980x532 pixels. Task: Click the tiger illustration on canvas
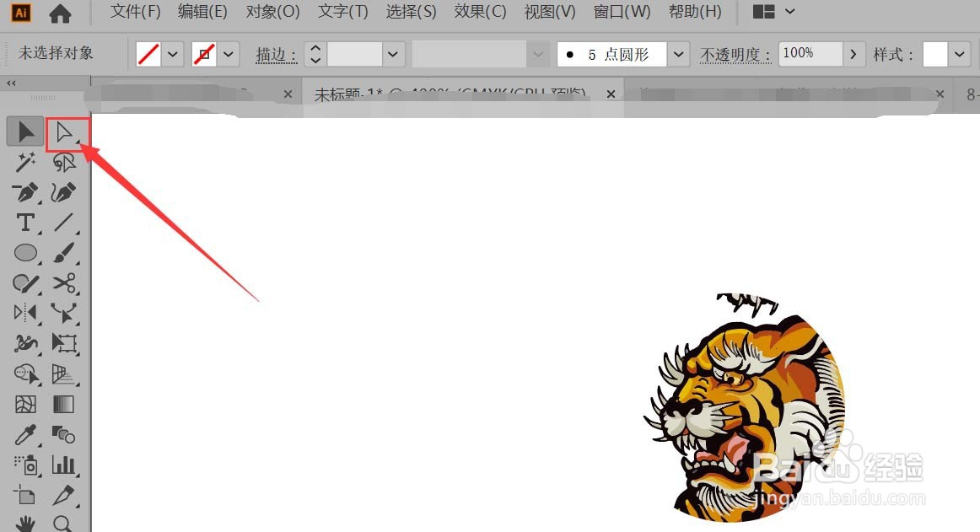(x=746, y=408)
